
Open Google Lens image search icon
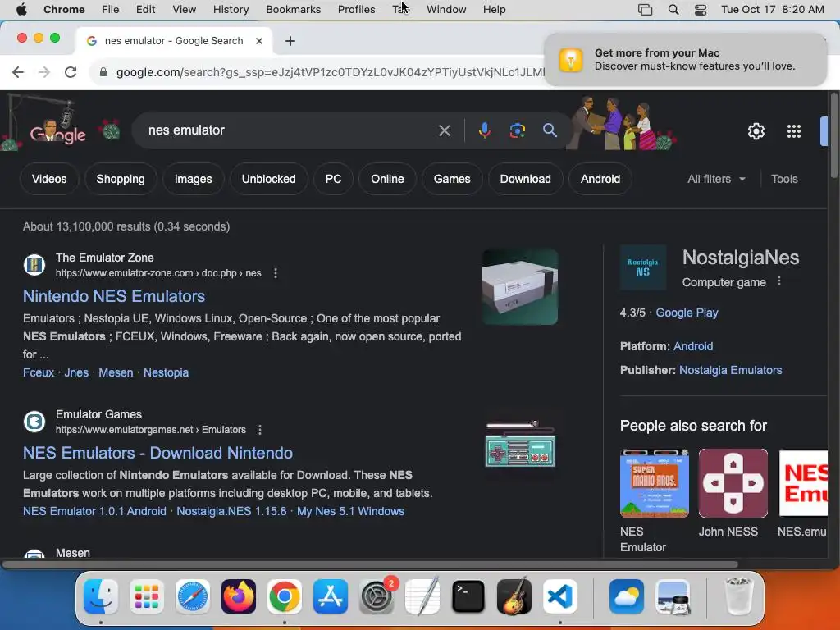click(x=517, y=130)
